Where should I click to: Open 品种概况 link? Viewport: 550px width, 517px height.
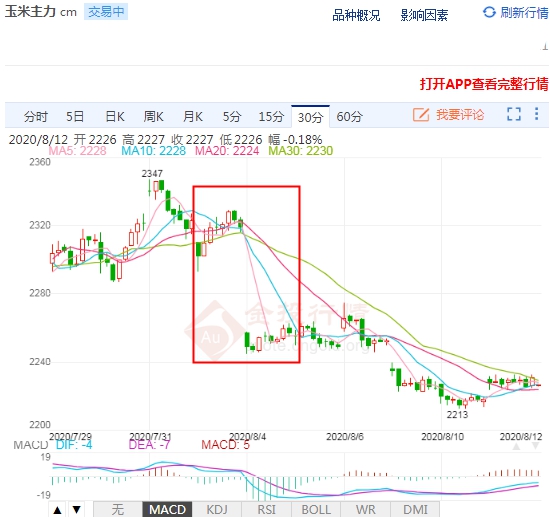[x=356, y=15]
